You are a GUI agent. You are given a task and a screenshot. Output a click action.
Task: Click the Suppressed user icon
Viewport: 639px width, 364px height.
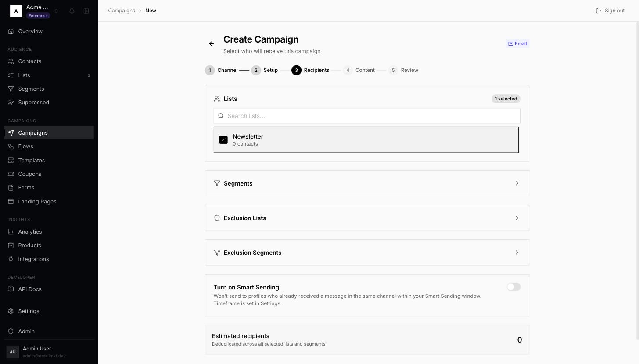tap(11, 103)
